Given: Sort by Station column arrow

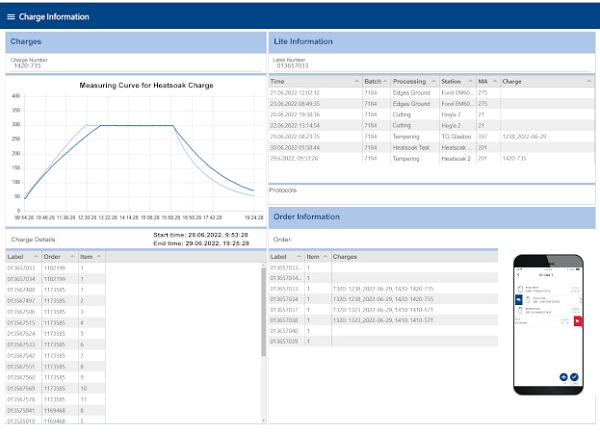Looking at the screenshot, I should click(470, 81).
